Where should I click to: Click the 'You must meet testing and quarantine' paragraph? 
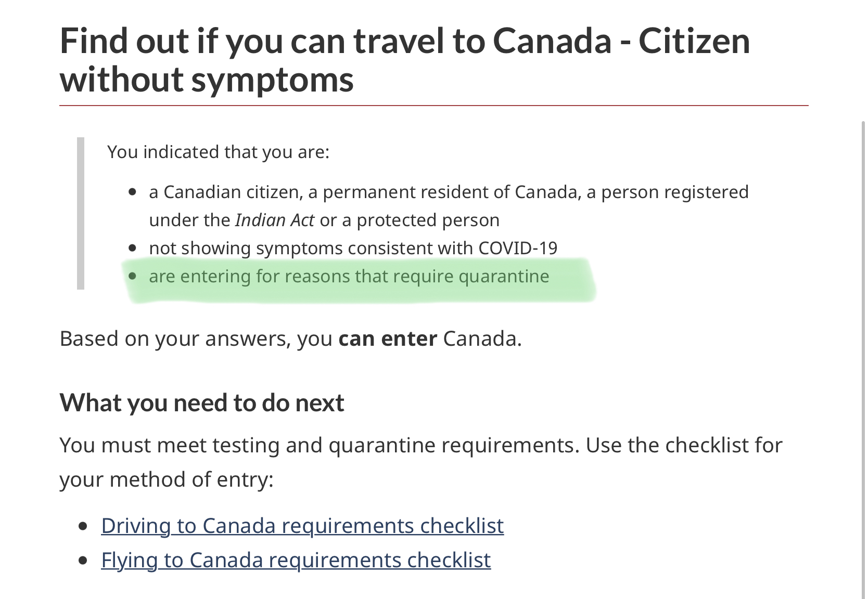click(x=421, y=462)
